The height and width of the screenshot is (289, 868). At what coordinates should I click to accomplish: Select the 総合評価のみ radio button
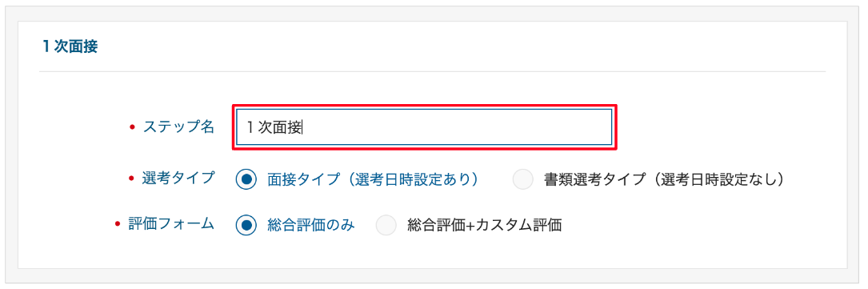click(246, 225)
